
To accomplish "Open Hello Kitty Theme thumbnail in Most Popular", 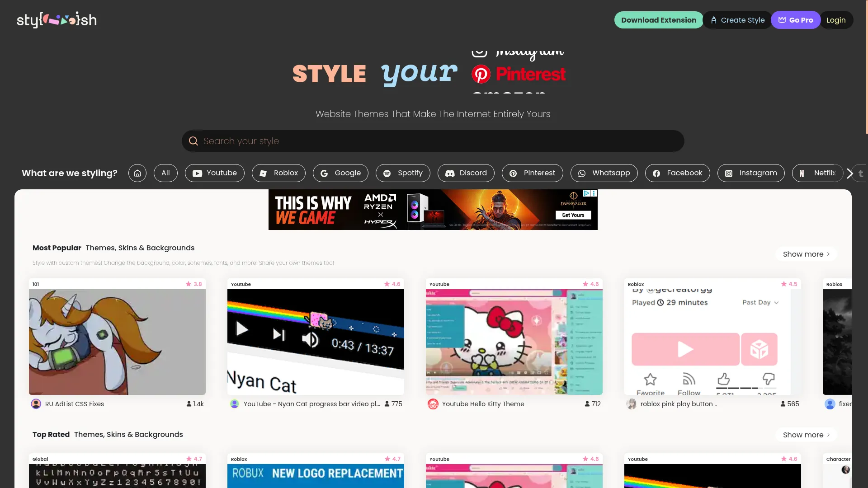I will pos(514,342).
